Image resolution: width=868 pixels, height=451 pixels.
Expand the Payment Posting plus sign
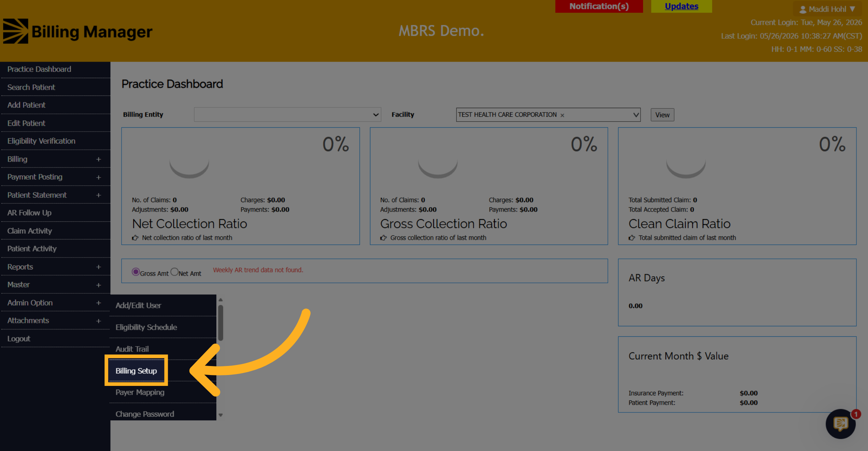(98, 177)
